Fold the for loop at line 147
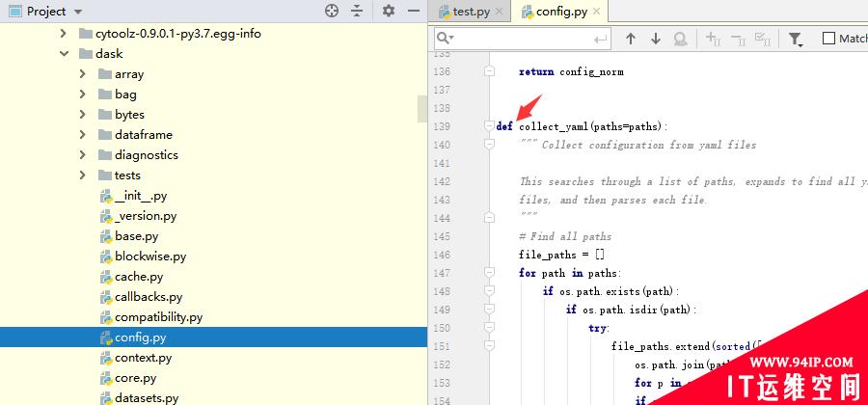The image size is (868, 405). point(489,272)
